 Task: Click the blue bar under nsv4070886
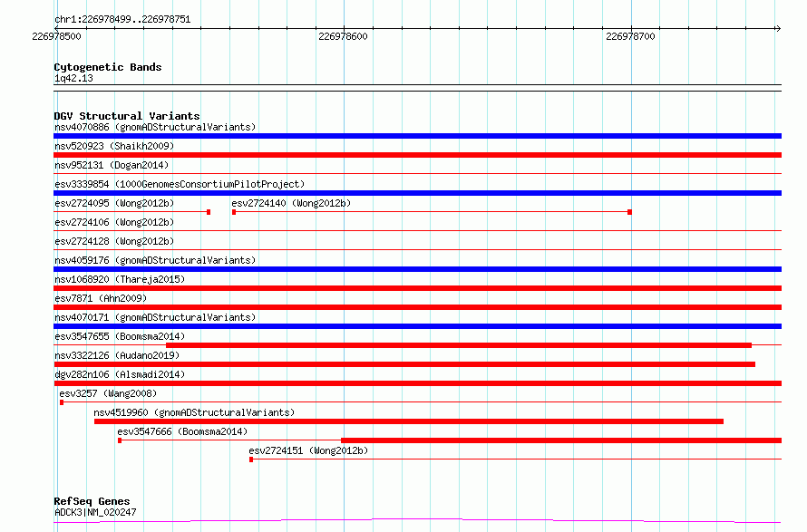417,136
